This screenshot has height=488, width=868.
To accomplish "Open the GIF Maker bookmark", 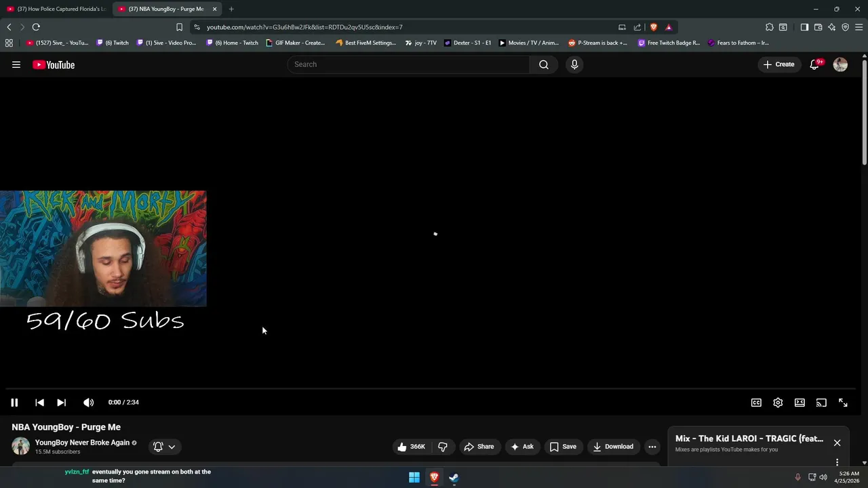I will (295, 43).
